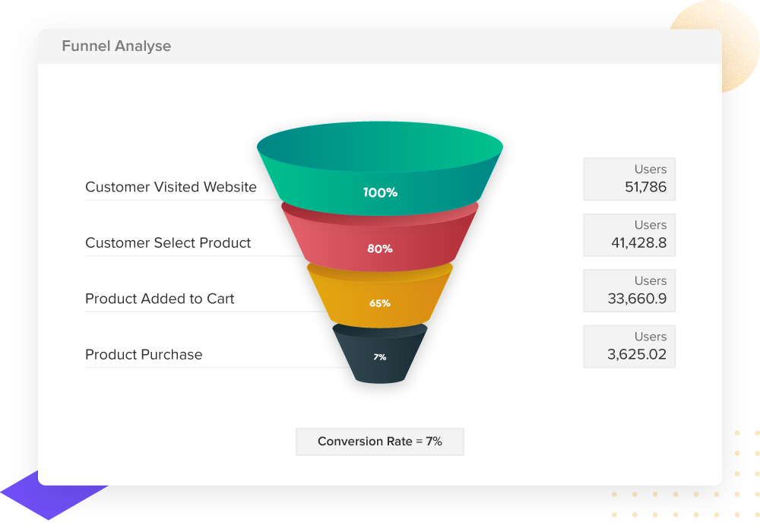Image resolution: width=760 pixels, height=532 pixels.
Task: Click the dark 7% funnel segment
Action: (x=380, y=357)
